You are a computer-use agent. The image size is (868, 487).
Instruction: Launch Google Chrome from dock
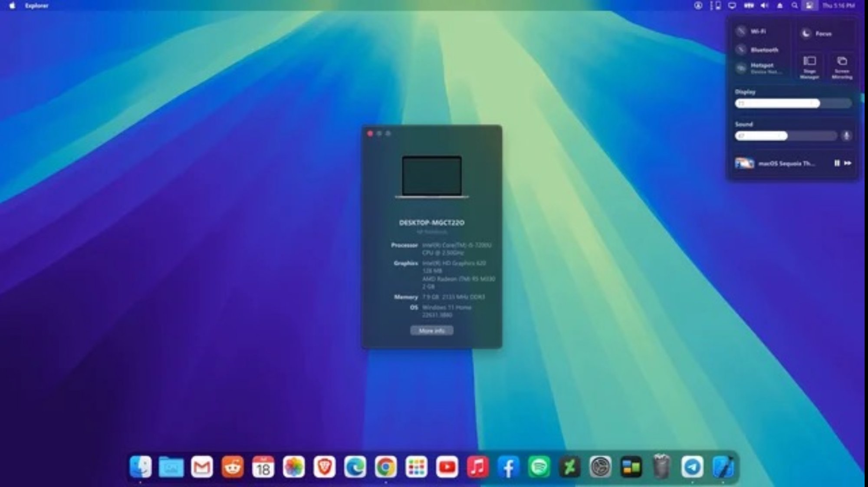point(385,467)
